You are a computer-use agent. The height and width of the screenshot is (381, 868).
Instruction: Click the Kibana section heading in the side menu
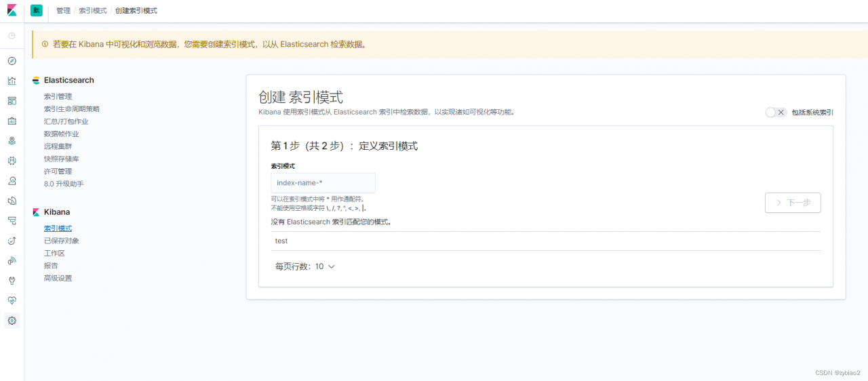(x=57, y=212)
